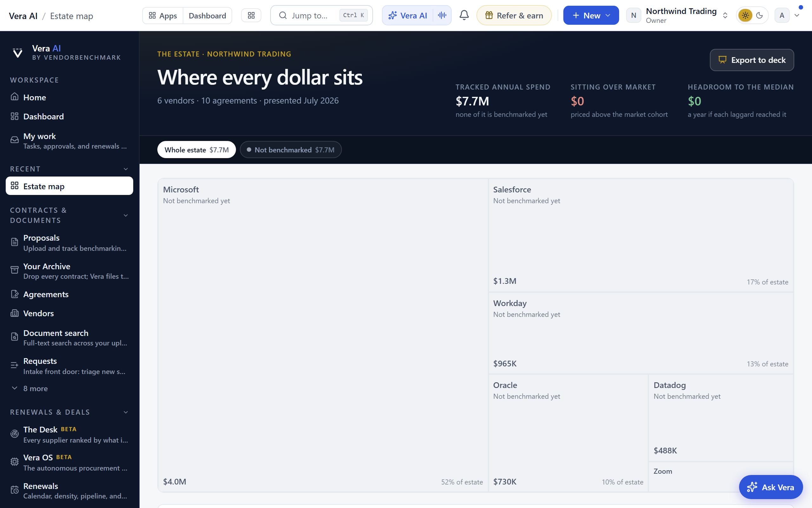Screen dimensions: 812x508
Task: Collapse Renewals & Deals section
Action: (126, 412)
